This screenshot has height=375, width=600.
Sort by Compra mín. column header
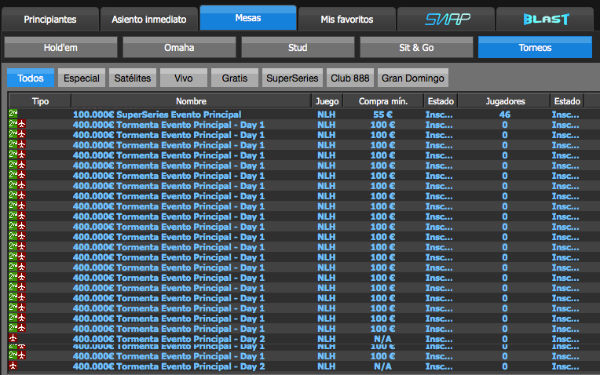(383, 101)
